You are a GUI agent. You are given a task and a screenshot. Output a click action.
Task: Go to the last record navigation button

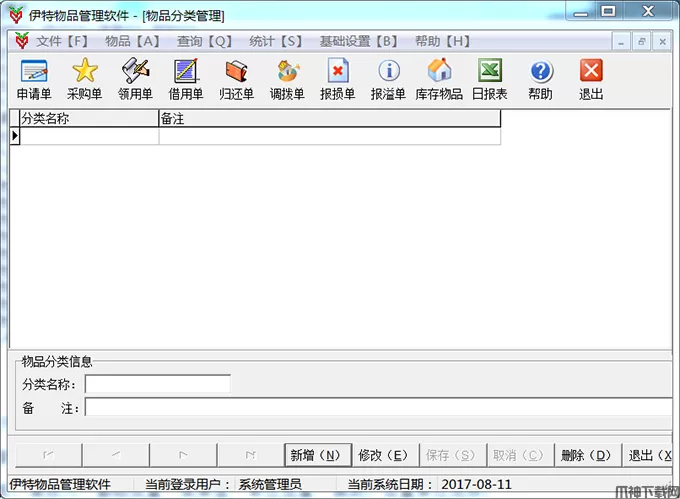250,455
